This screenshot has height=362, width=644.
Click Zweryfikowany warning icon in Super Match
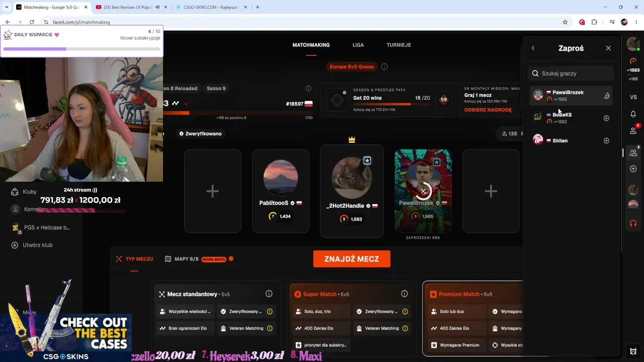[405, 312]
